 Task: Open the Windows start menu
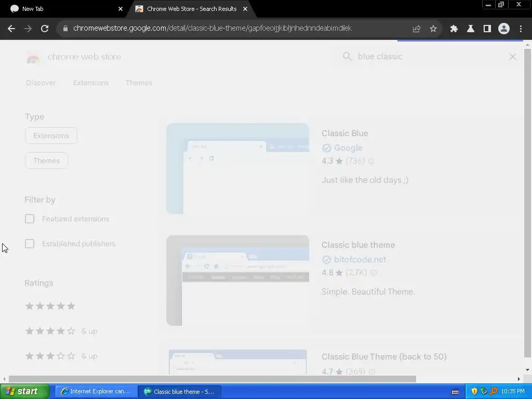(x=25, y=392)
